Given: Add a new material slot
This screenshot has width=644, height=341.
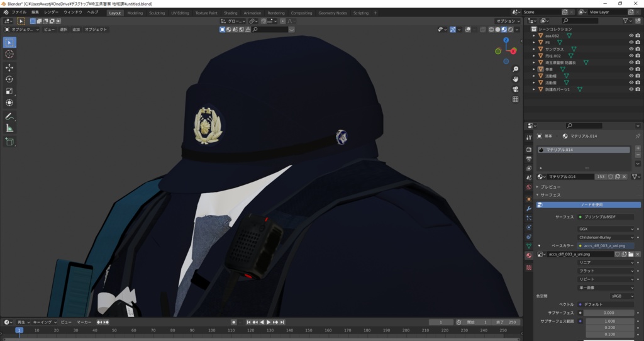Looking at the screenshot, I should tap(638, 148).
